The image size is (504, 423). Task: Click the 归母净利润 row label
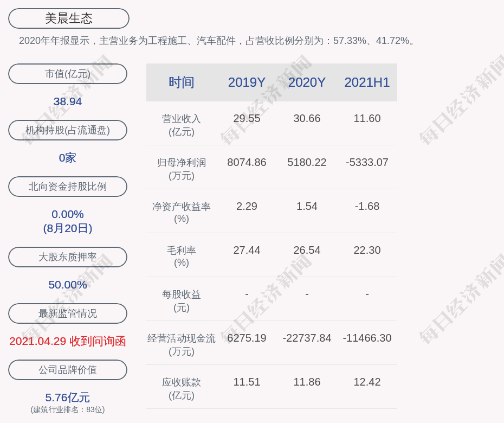[182, 167]
